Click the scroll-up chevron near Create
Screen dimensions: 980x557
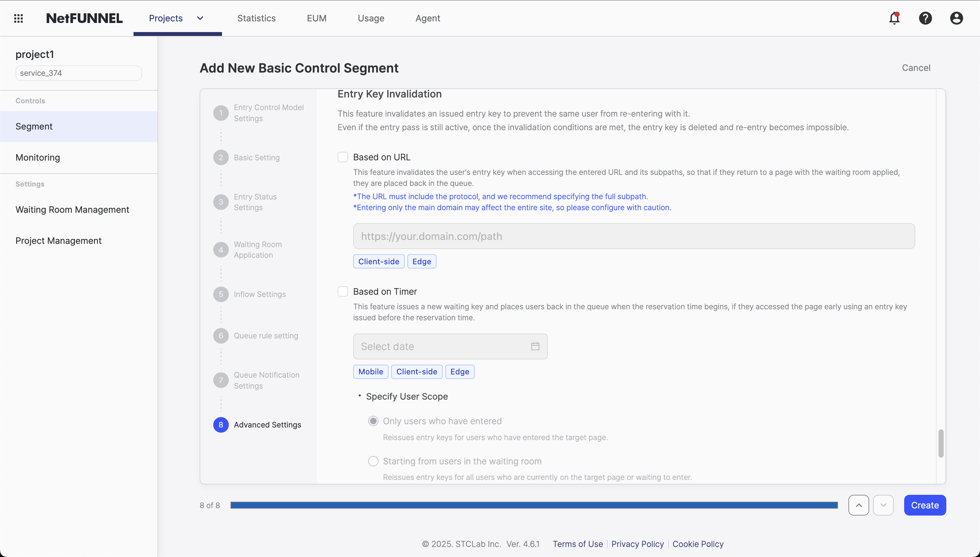coord(858,505)
